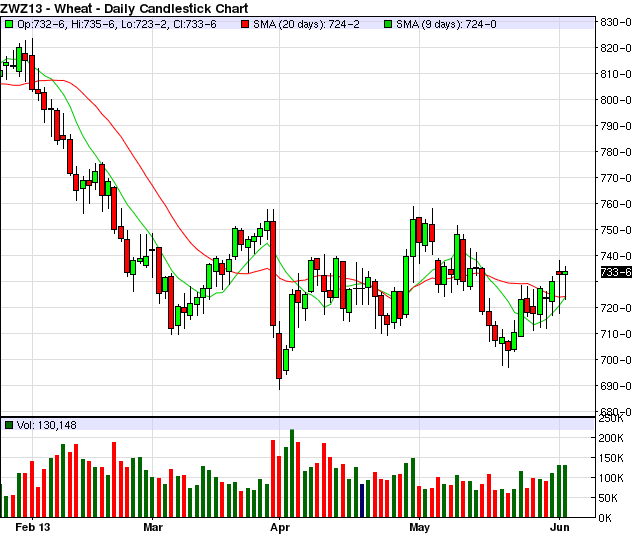Click the 780-0 price axis label
This screenshot has width=640, height=536.
(616, 152)
